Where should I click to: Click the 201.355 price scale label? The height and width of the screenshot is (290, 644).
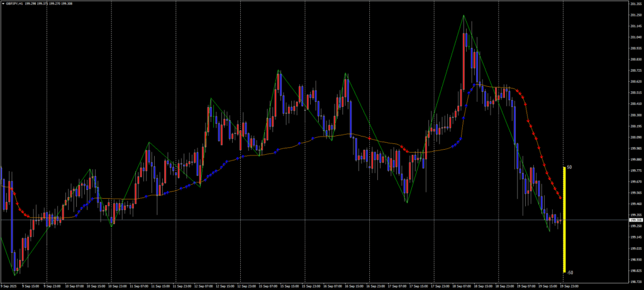tap(635, 4)
